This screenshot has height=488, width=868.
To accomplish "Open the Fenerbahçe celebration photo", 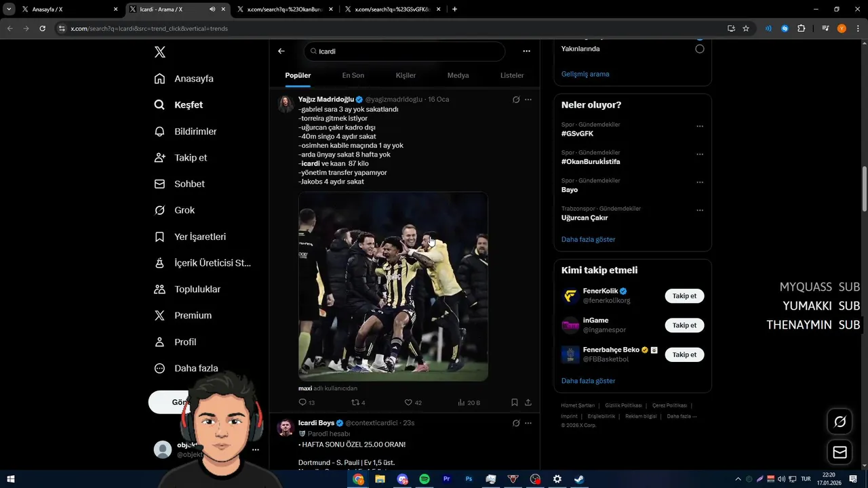I will tap(393, 286).
